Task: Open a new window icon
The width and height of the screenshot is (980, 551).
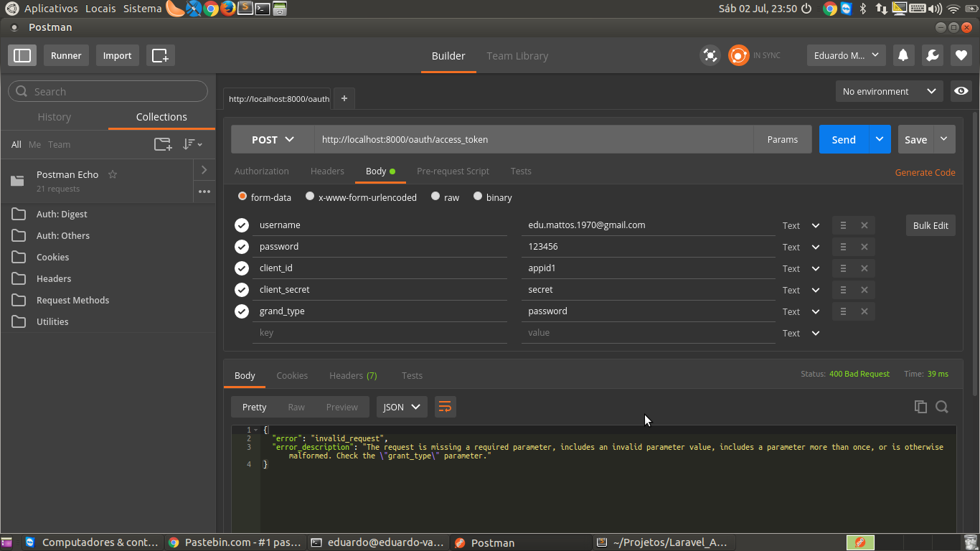Action: tap(160, 55)
